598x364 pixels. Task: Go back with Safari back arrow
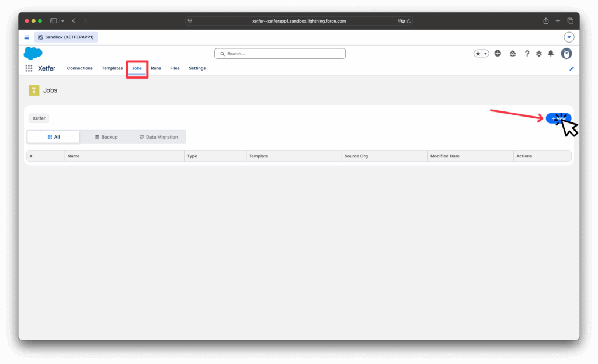tap(74, 21)
